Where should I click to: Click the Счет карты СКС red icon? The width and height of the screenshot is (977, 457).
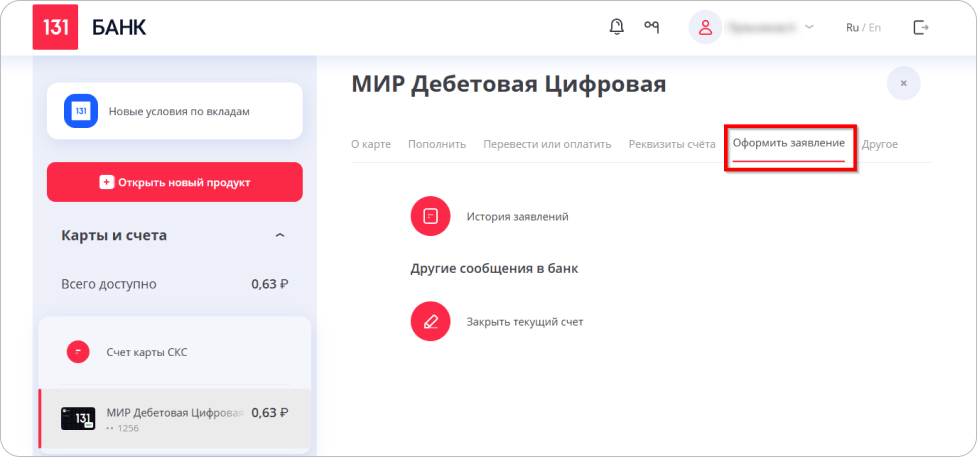[78, 352]
